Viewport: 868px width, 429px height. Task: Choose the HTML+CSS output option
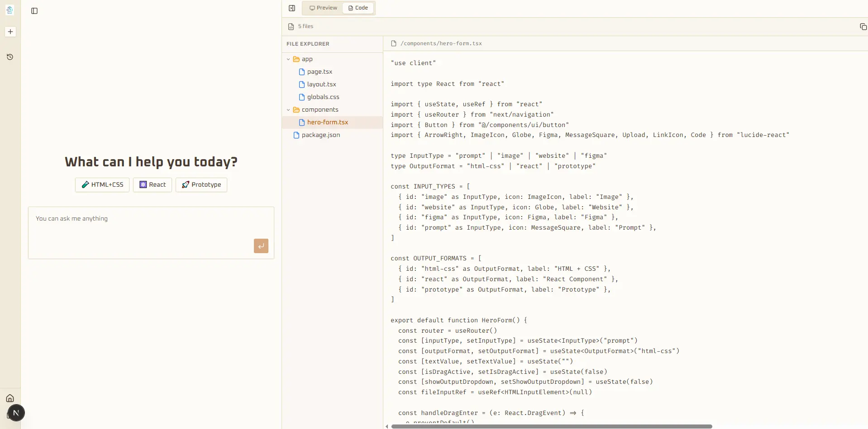coord(102,184)
